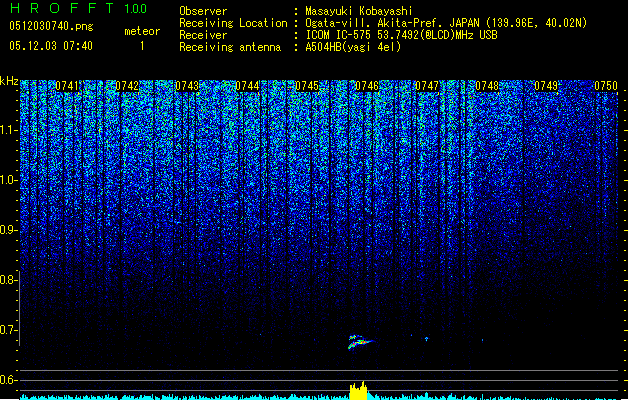This screenshot has height=400, width=629.
Task: Click the 1.0 kHz axis tick label
Action: point(8,180)
